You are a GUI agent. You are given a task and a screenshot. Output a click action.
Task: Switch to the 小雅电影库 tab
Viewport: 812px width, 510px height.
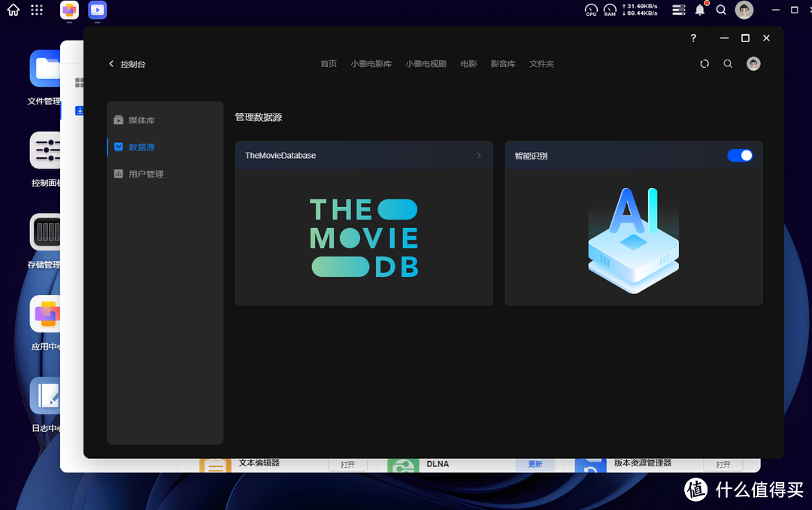(x=371, y=64)
